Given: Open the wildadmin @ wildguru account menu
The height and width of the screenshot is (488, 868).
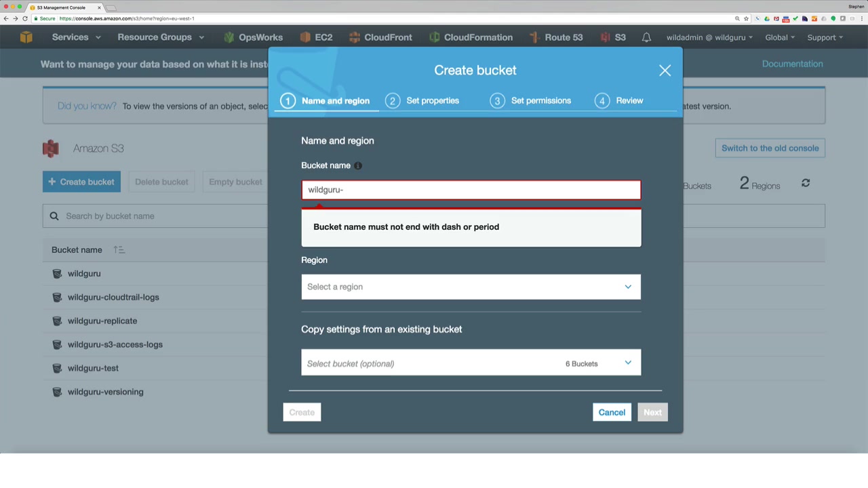Looking at the screenshot, I should point(709,37).
